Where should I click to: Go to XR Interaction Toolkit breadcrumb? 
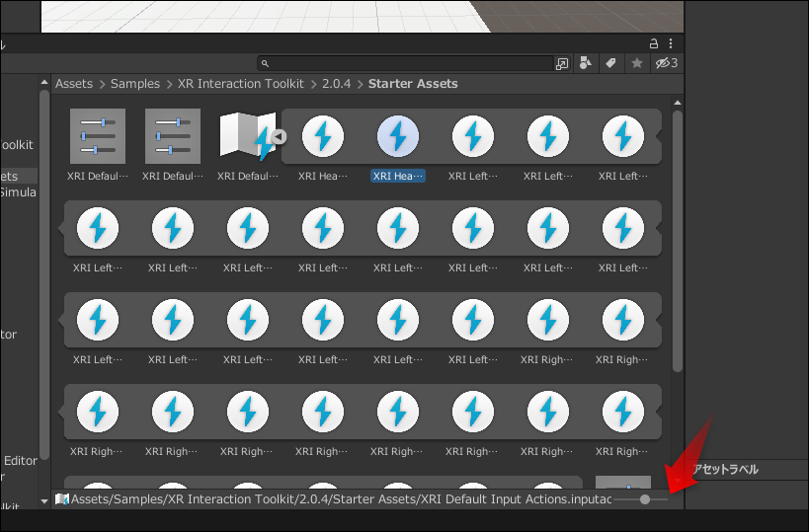[x=240, y=84]
